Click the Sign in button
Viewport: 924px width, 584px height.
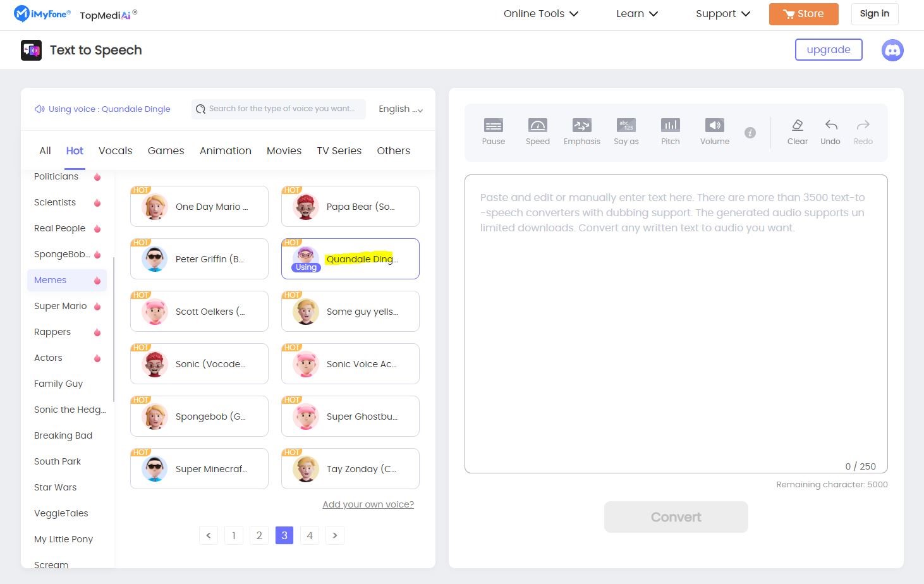pos(875,14)
